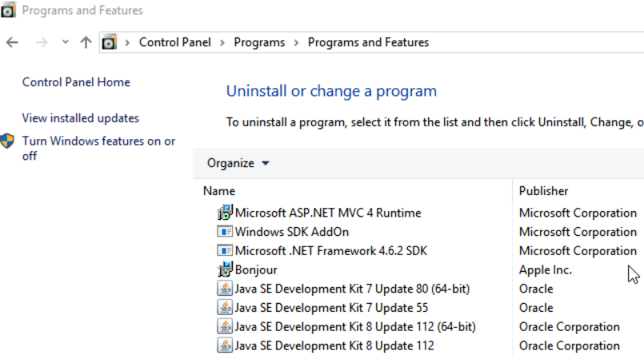
Task: Expand chevron after Programs breadcrumb
Action: [296, 42]
